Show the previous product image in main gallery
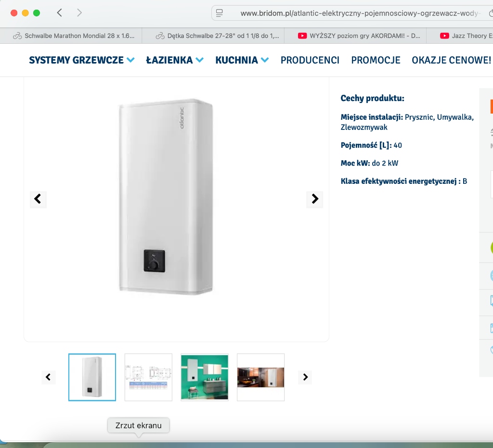 click(x=38, y=199)
